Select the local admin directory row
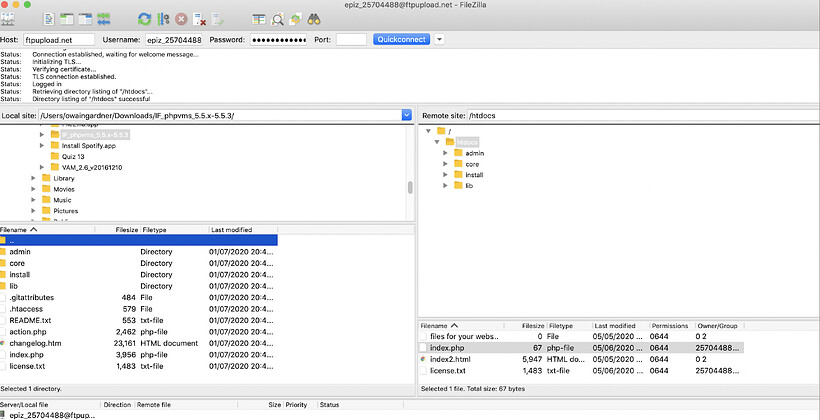 click(x=139, y=252)
